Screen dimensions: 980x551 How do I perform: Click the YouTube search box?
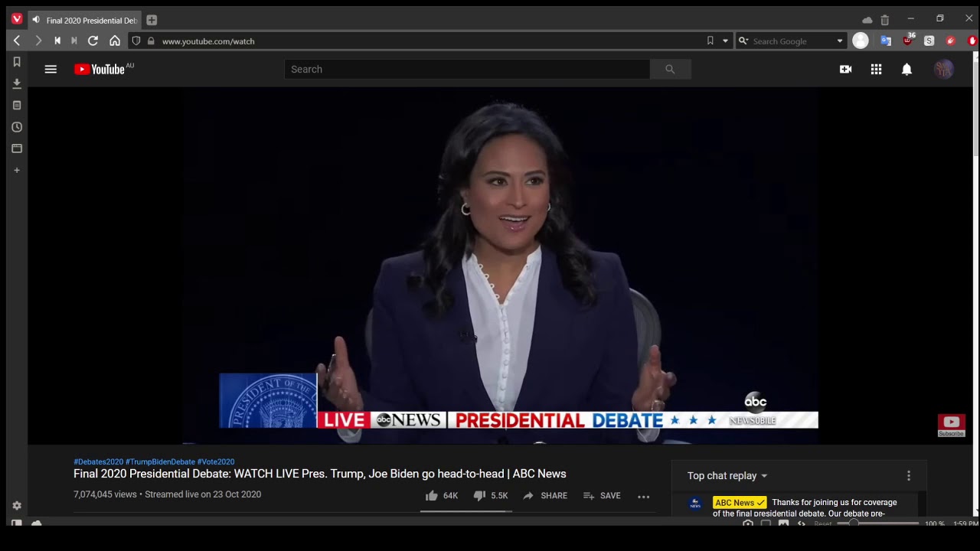pyautogui.click(x=467, y=69)
